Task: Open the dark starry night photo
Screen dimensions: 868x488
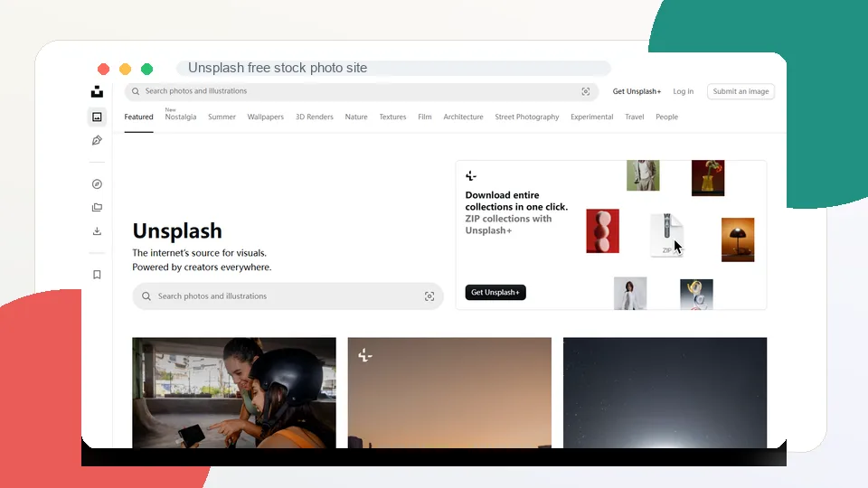Action: tap(665, 393)
